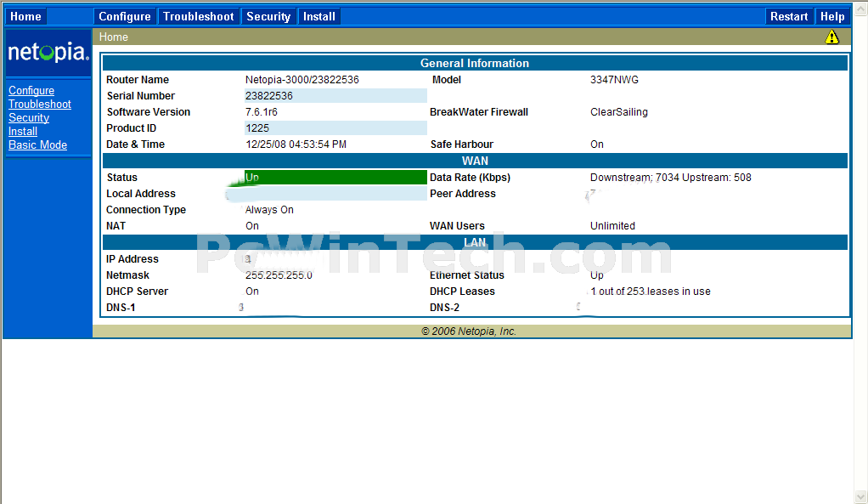The image size is (868, 504).
Task: Switch to Basic Mode via sidebar link
Action: point(37,144)
